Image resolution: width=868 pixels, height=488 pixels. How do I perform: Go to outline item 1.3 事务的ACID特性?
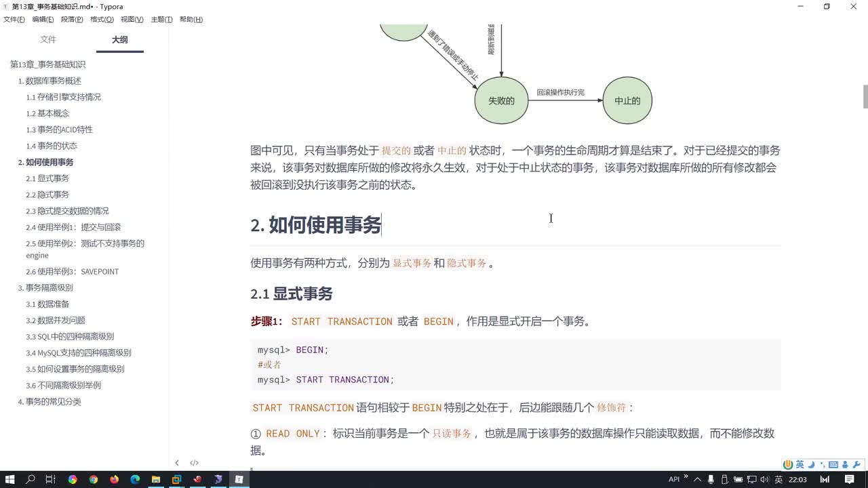[60, 129]
